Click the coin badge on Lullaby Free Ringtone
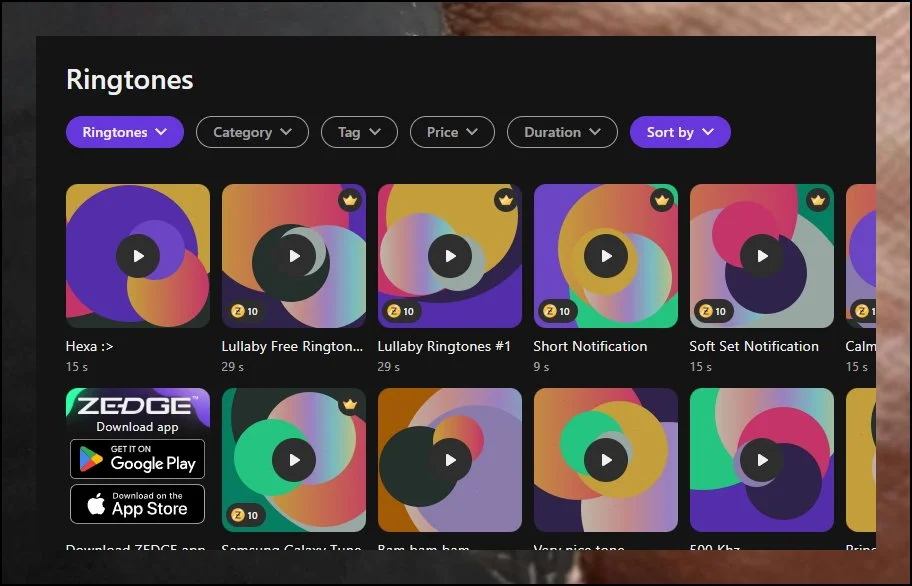Viewport: 912px width, 586px height. point(242,311)
